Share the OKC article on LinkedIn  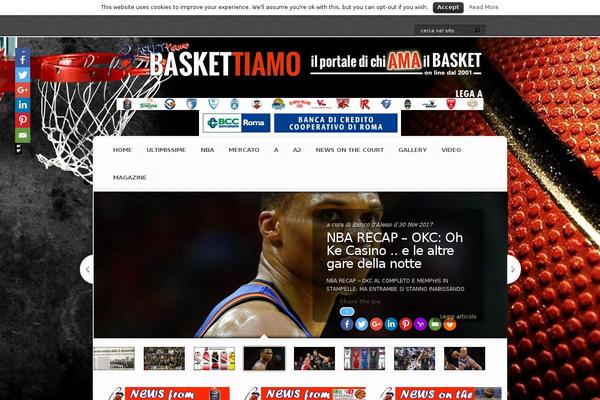click(391, 324)
